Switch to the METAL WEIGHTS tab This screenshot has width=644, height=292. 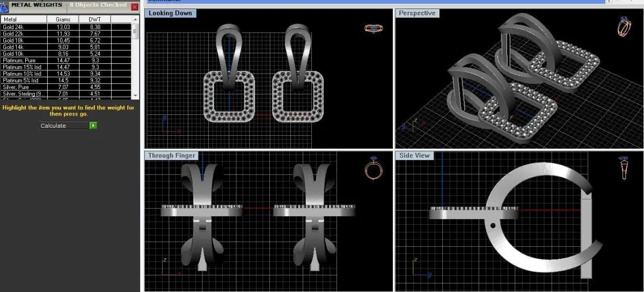tap(36, 5)
